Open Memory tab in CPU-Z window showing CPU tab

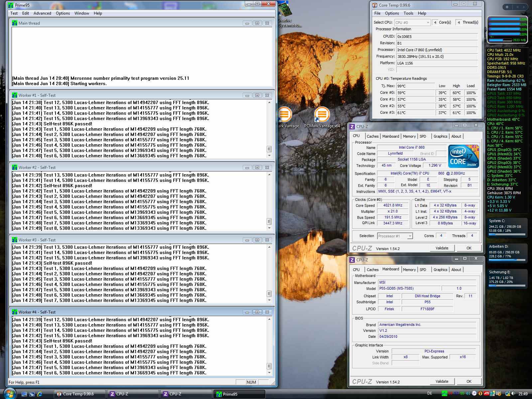point(409,136)
